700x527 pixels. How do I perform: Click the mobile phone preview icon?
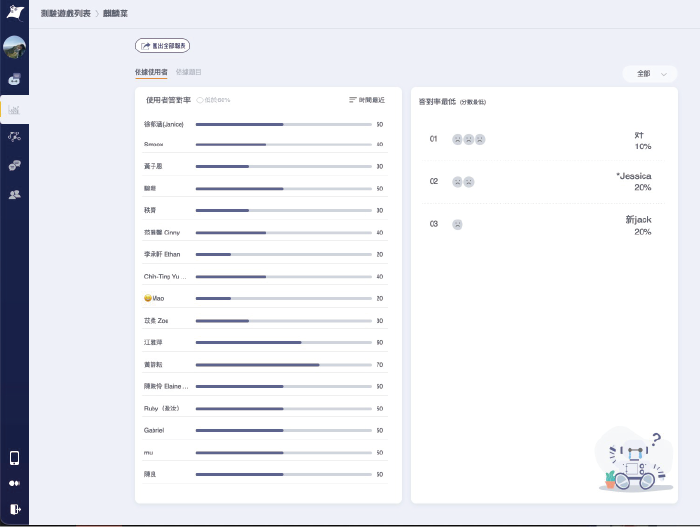coord(14,458)
